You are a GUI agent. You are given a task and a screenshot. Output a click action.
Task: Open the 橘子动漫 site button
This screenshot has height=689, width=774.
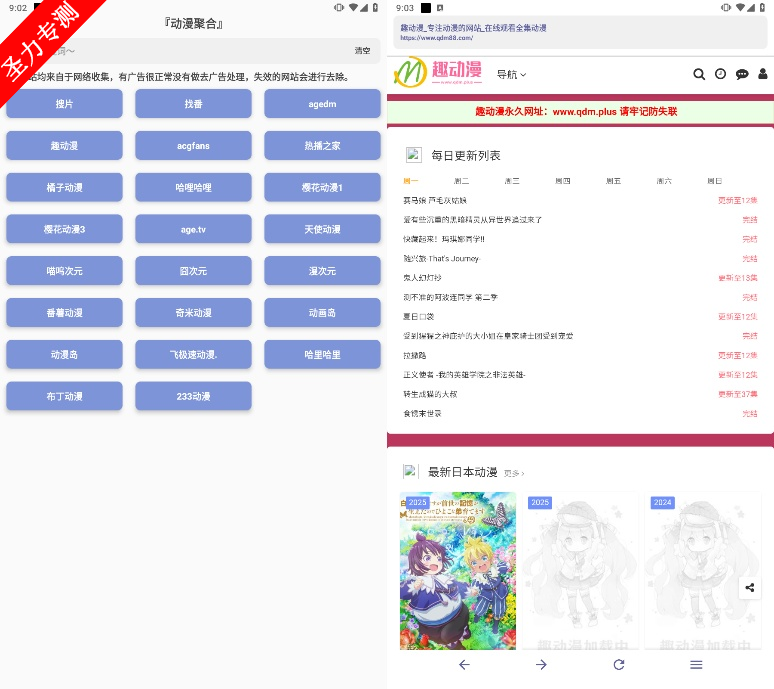pyautogui.click(x=64, y=188)
